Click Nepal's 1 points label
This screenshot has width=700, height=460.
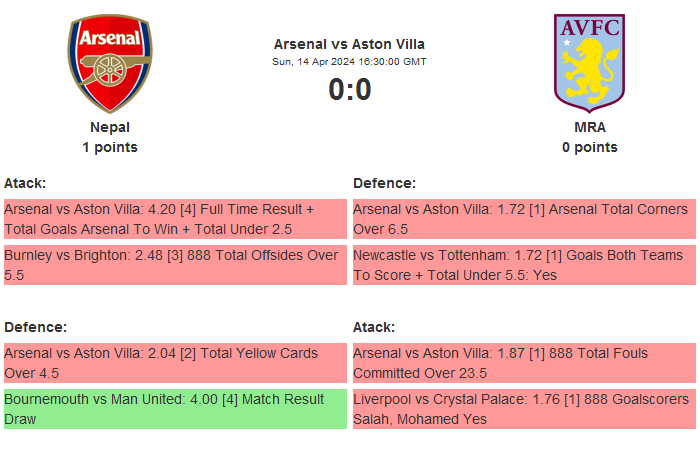click(110, 147)
